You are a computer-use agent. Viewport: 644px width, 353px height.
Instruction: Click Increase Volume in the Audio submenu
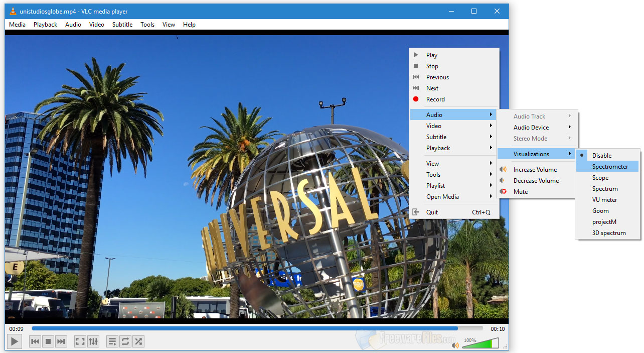tap(536, 170)
